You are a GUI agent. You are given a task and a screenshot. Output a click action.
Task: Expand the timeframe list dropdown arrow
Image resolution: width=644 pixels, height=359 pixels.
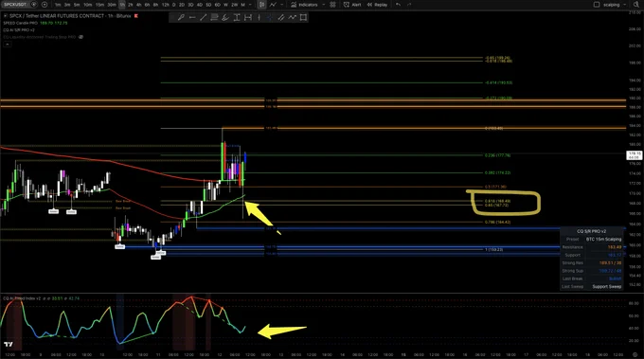(x=250, y=5)
